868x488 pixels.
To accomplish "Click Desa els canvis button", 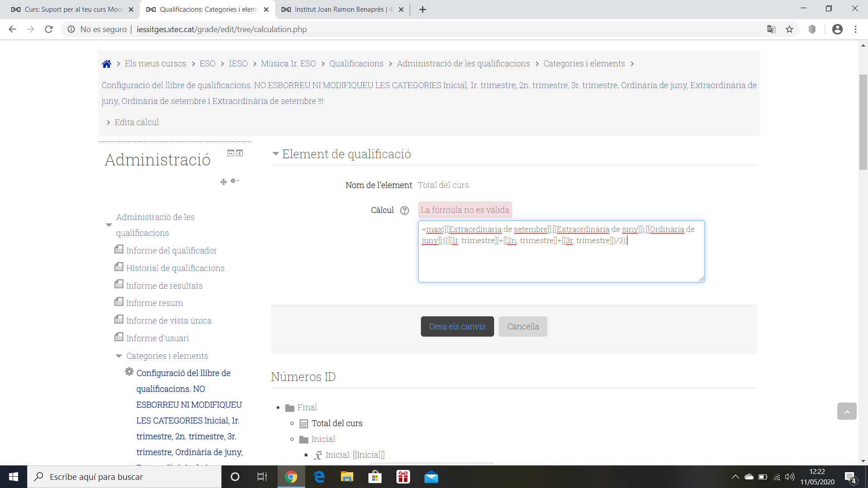I will [457, 327].
